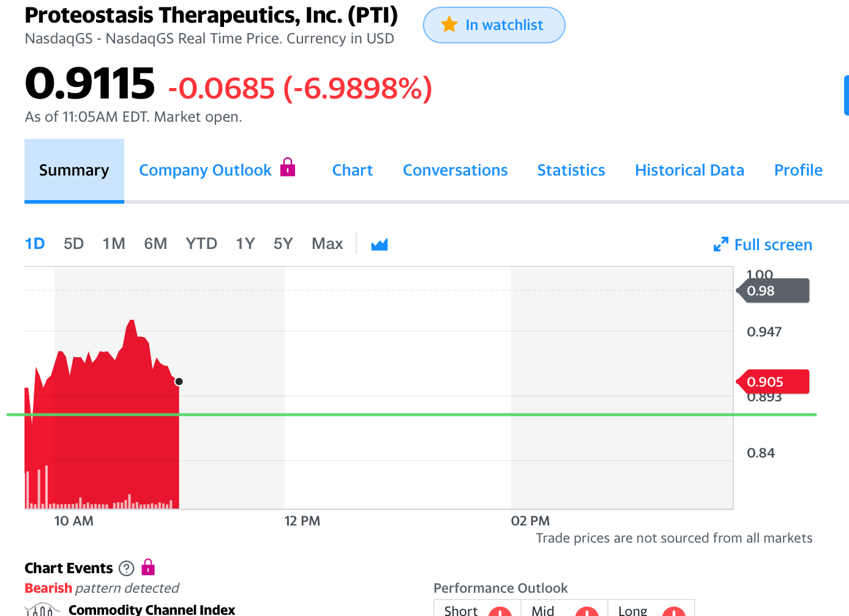Viewport: 849px width, 616px height.
Task: Open the Chart Events help question mark
Action: pyautogui.click(x=126, y=568)
